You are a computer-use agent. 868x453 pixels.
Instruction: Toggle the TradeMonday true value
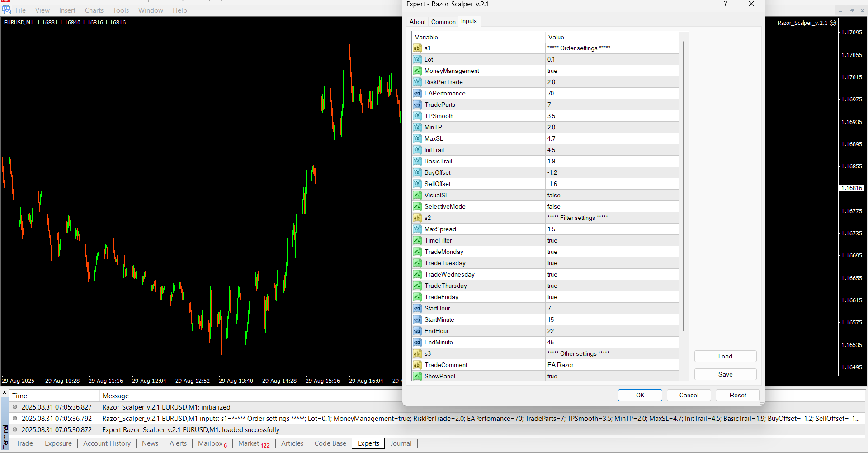pyautogui.click(x=552, y=252)
